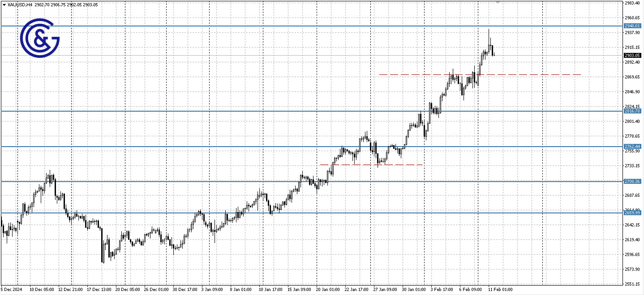Screen dimensions: 644x295
Task: Click the 2869.65 price scale value
Action: pyautogui.click(x=631, y=77)
